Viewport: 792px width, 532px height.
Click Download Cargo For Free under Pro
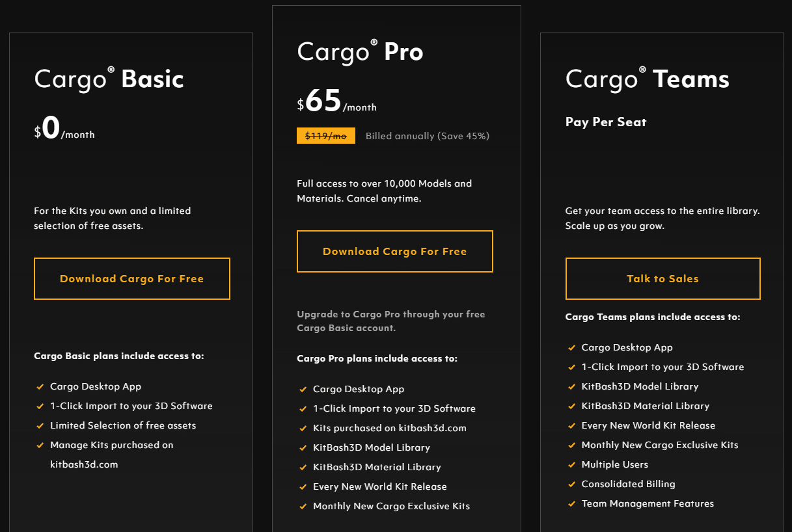(x=395, y=251)
